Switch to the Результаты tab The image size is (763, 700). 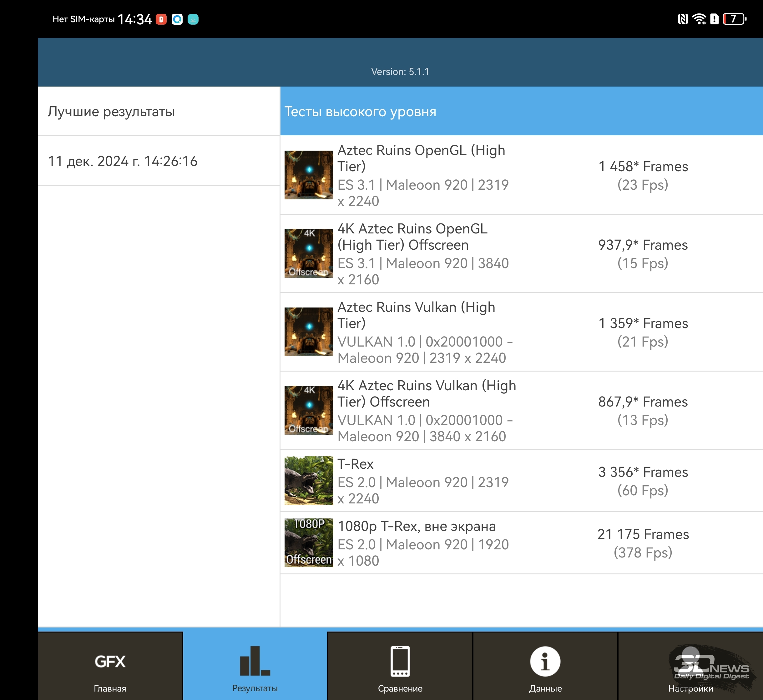[x=255, y=666]
